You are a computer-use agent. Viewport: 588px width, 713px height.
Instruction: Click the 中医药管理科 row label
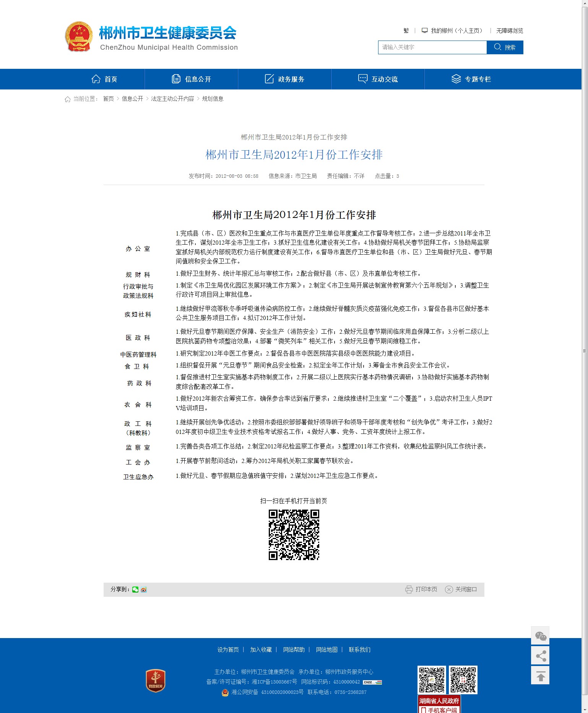138,354
